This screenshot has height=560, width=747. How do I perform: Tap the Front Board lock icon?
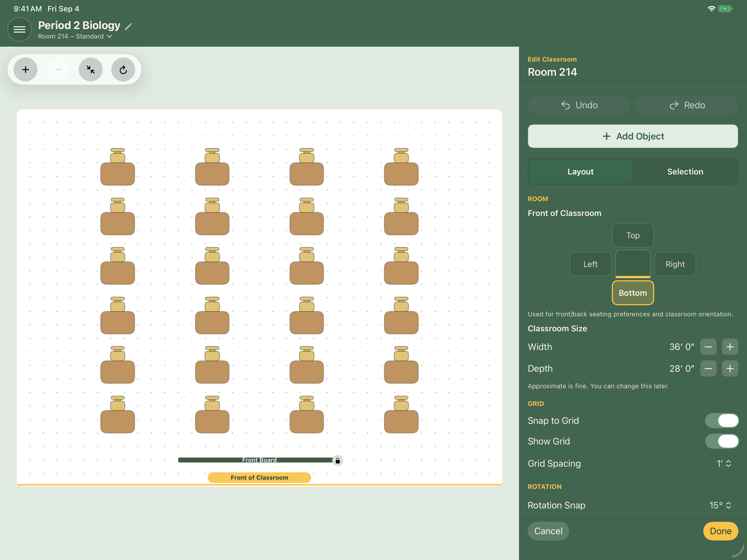click(x=338, y=460)
